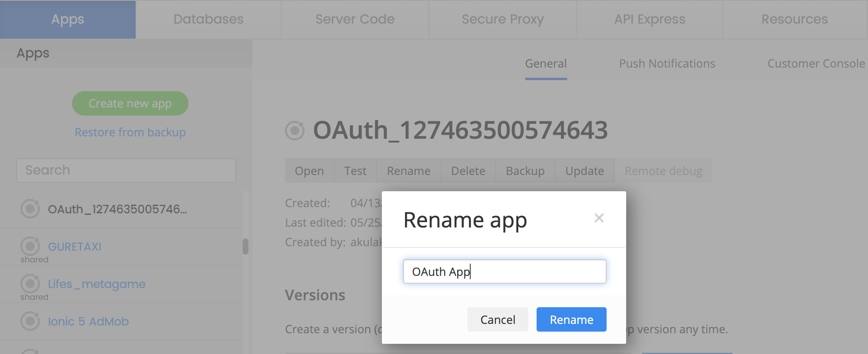Cancel the rename dialog
This screenshot has height=354, width=868.
tap(498, 319)
